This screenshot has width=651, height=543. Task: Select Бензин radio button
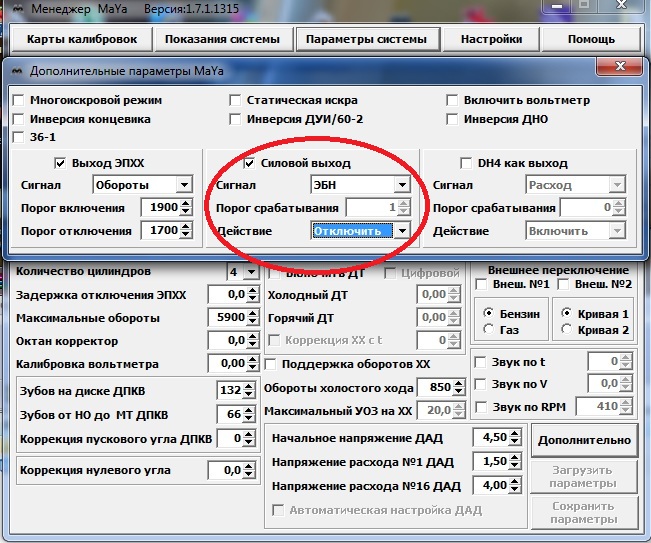(489, 313)
